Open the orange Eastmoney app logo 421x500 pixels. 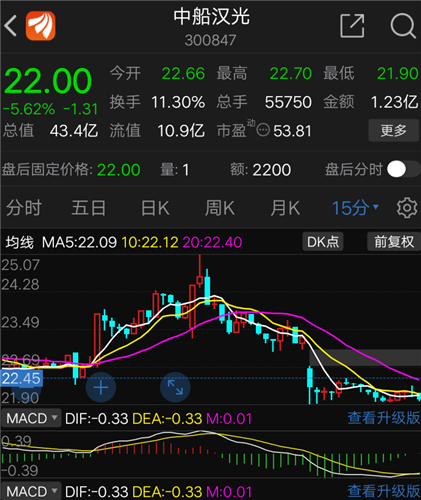[41, 26]
